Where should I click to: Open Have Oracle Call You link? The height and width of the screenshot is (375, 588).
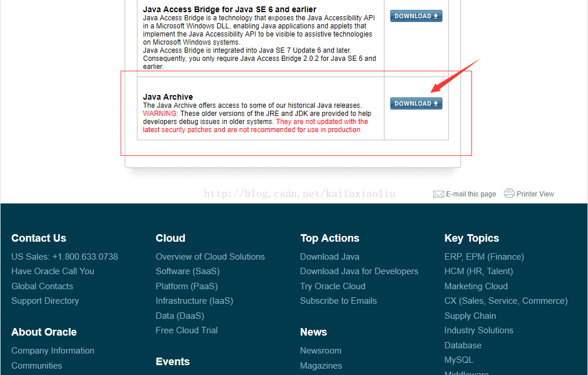point(53,271)
